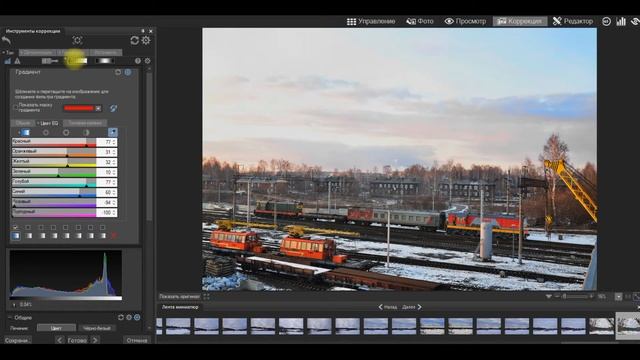Select the saturation mode icon in Color EQ
Image resolution: width=640 pixels, height=360 pixels.
[25, 132]
